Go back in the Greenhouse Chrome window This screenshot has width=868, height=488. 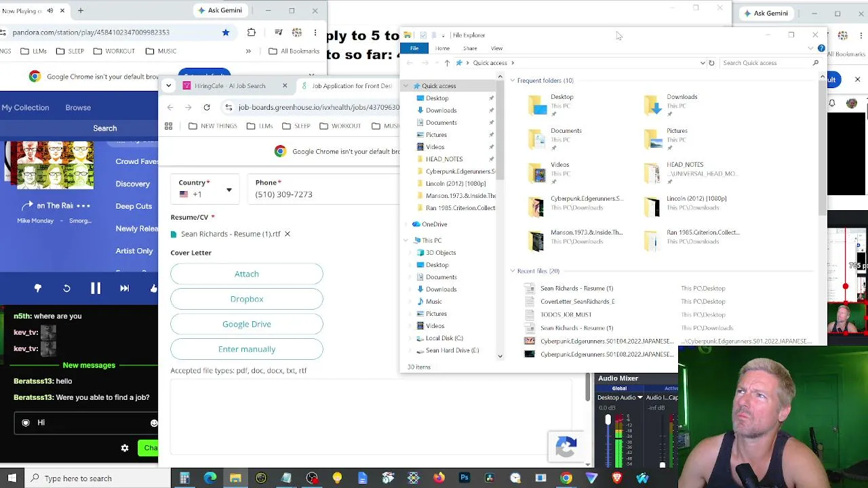point(170,107)
